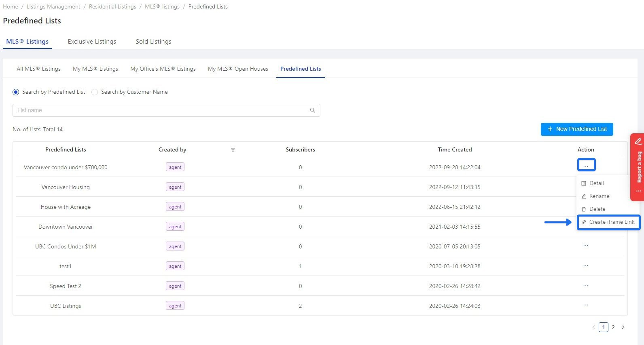The height and width of the screenshot is (345, 644).
Task: Go to previous page arrow in pagination
Action: 594,327
